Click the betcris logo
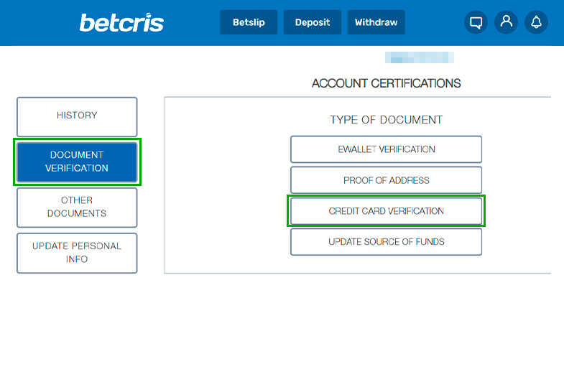This screenshot has width=564, height=392. pyautogui.click(x=121, y=23)
